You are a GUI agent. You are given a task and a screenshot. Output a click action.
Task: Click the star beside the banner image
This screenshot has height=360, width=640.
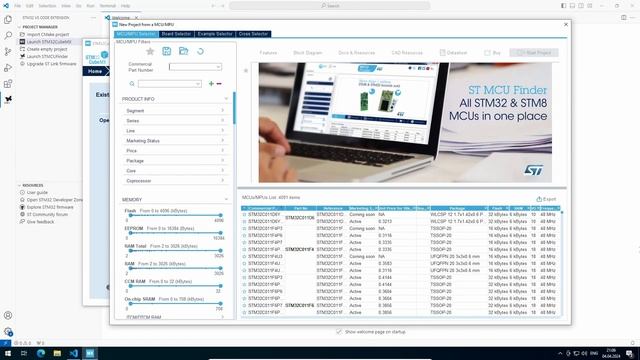(x=246, y=71)
